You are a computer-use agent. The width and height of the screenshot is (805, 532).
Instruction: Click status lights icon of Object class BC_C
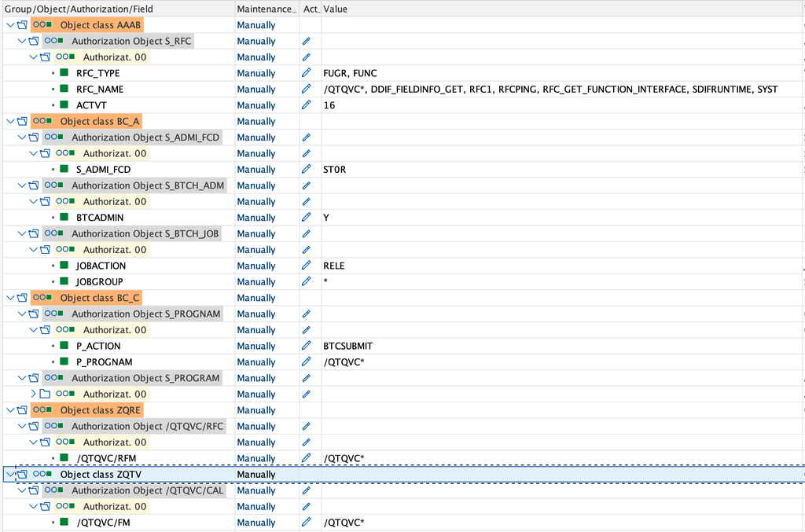[x=42, y=298]
